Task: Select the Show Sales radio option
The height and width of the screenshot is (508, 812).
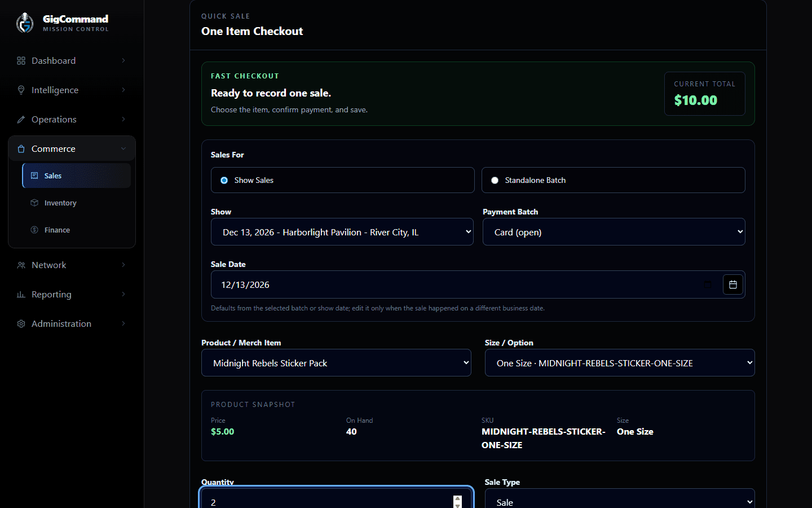Action: [x=224, y=180]
